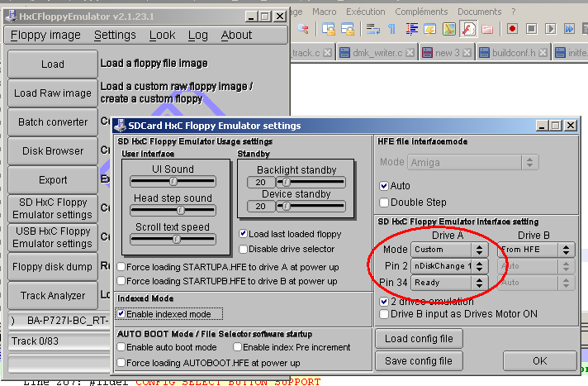Click the Backlight standby value field
588x386 pixels.
pyautogui.click(x=261, y=183)
